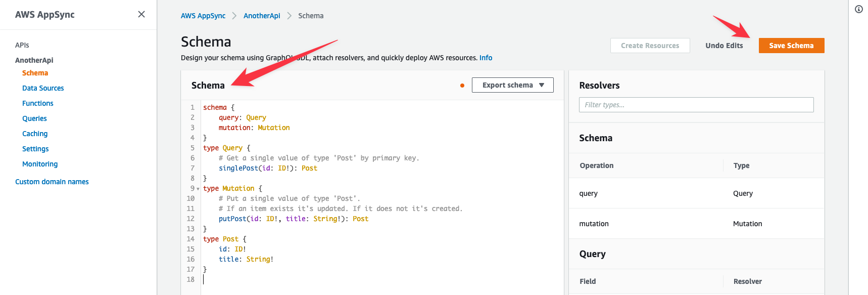Click the 'title: String!' line in editor
The height and width of the screenshot is (295, 868).
(246, 259)
